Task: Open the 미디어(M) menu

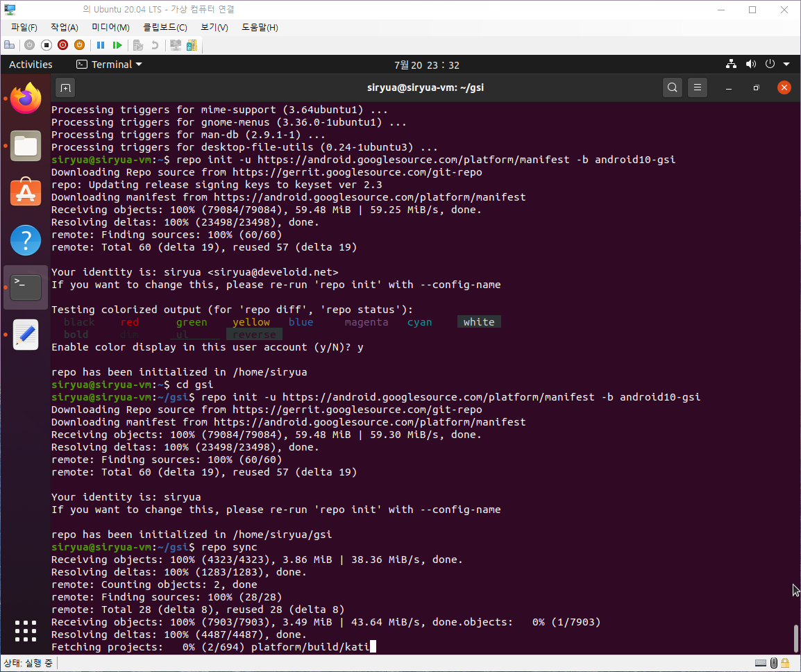Action: click(x=110, y=28)
